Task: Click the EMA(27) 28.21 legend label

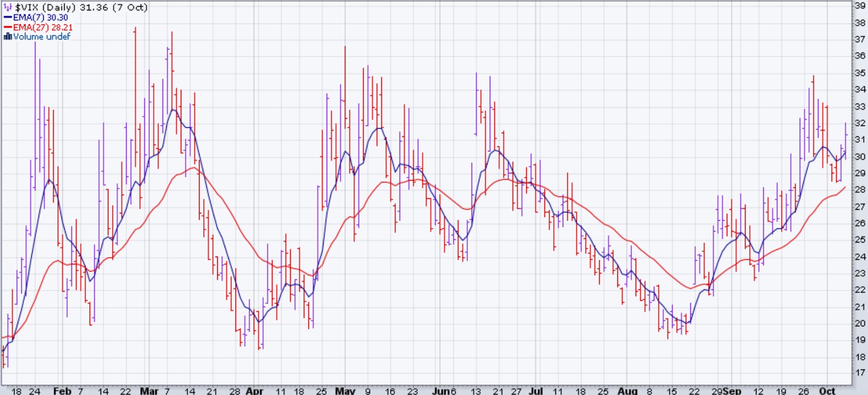Action: click(x=43, y=27)
